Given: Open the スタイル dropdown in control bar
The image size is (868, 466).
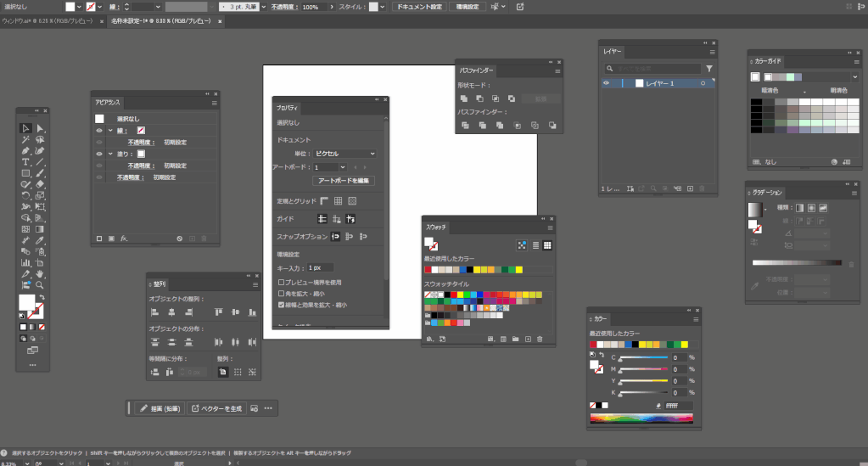Looking at the screenshot, I should (x=382, y=7).
